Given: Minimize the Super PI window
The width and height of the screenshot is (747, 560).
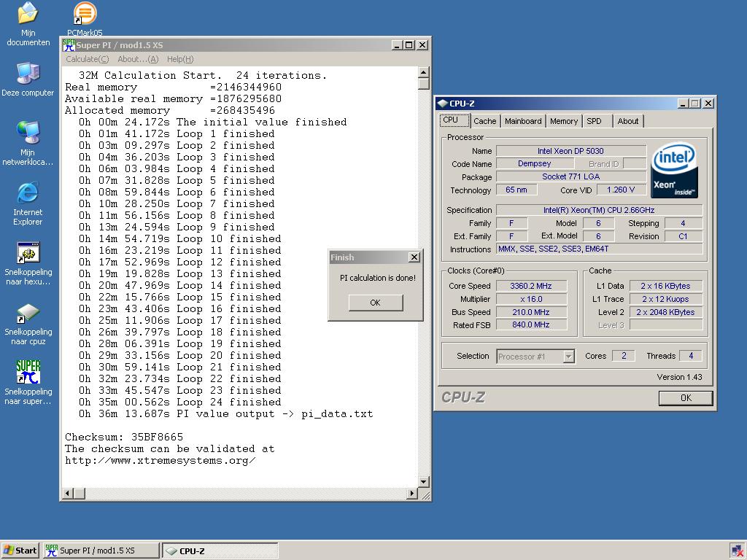Looking at the screenshot, I should click(398, 45).
